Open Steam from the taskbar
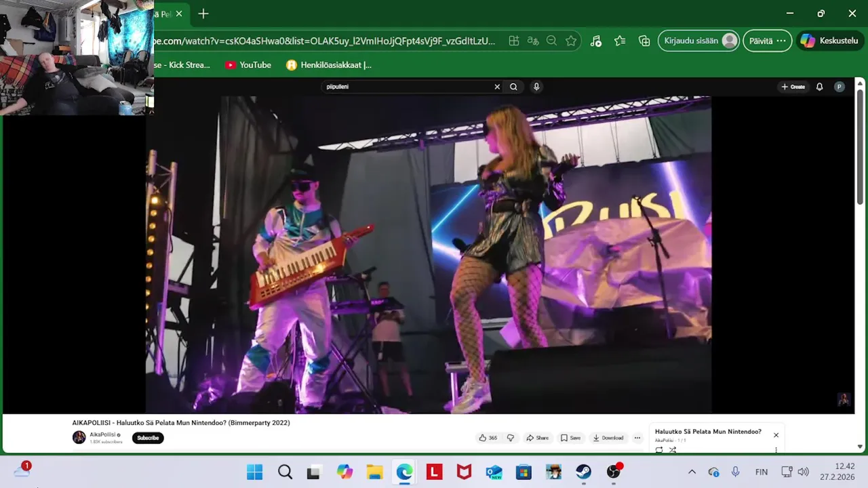The image size is (868, 488). [x=583, y=472]
